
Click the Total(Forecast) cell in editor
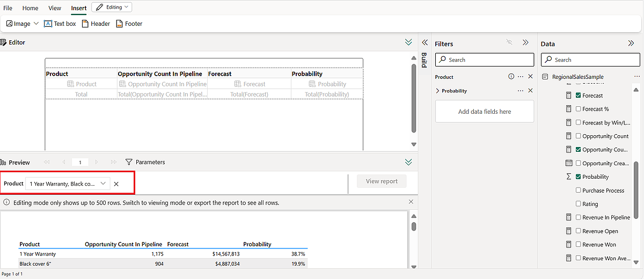point(249,94)
